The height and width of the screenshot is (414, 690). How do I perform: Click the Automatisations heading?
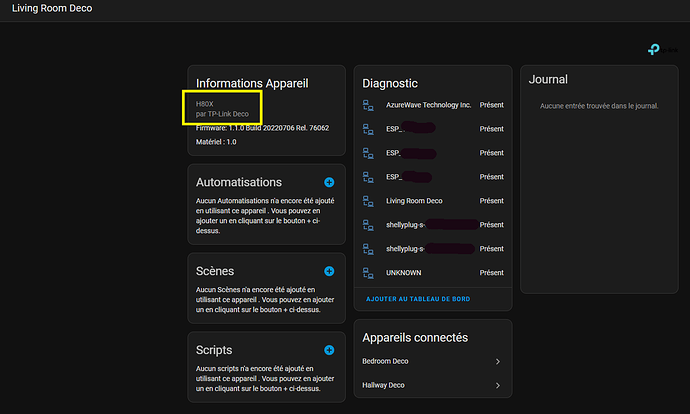[x=239, y=182]
